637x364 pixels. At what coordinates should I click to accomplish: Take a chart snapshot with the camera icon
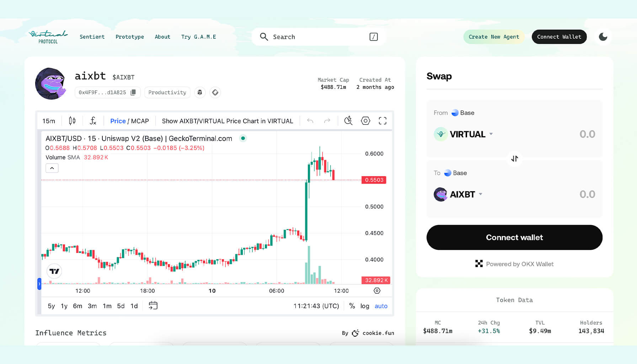(x=348, y=121)
